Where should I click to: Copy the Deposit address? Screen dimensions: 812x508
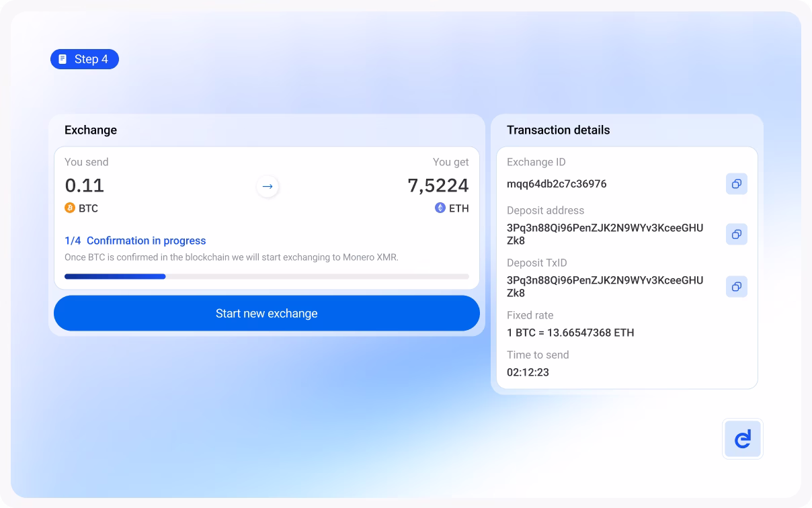[x=737, y=235]
